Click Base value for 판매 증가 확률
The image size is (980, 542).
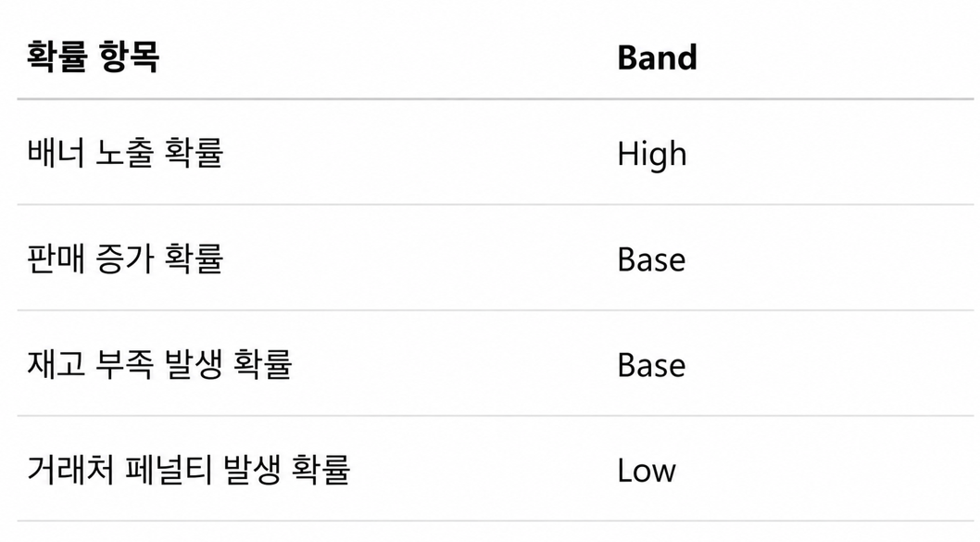(651, 259)
